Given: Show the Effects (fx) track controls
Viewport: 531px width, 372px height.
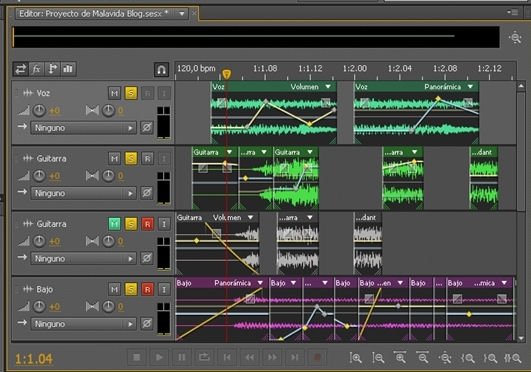Looking at the screenshot, I should pyautogui.click(x=36, y=69).
